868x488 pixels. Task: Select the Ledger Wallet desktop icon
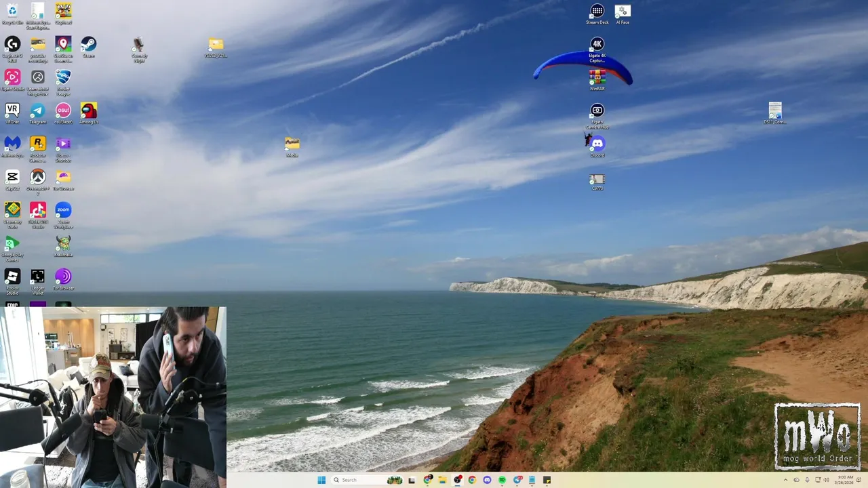(x=38, y=281)
